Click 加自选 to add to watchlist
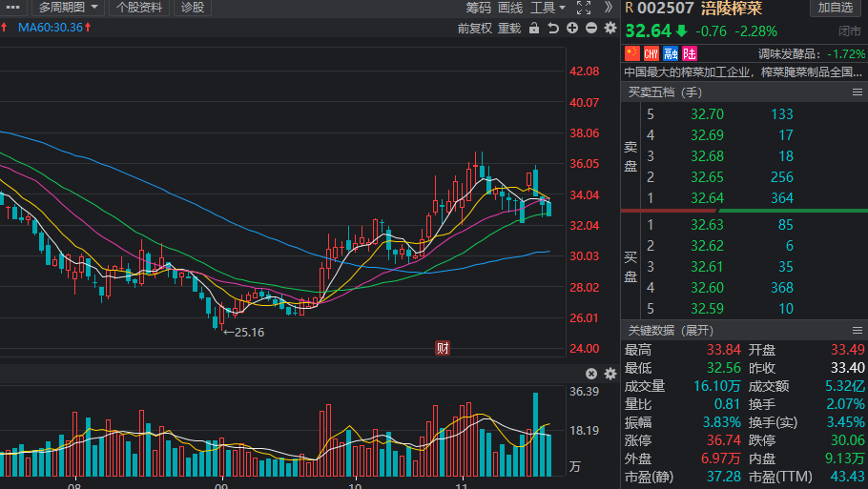868x489 pixels. (836, 8)
